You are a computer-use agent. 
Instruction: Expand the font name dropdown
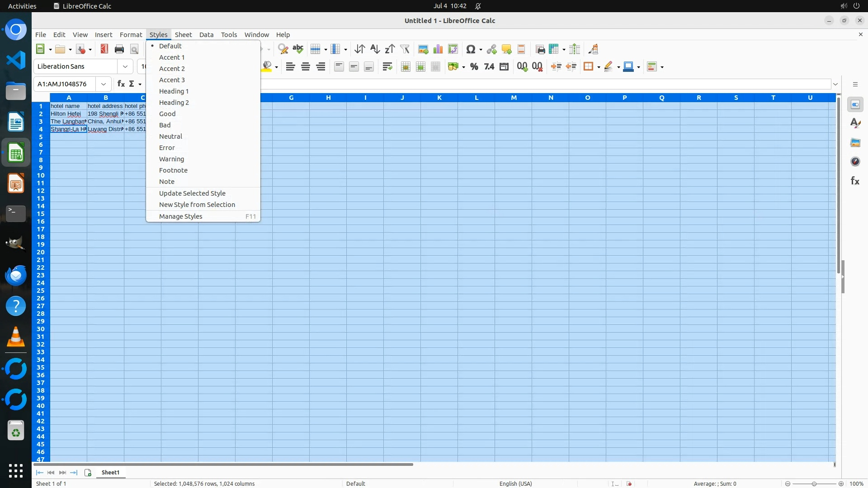[x=125, y=66]
